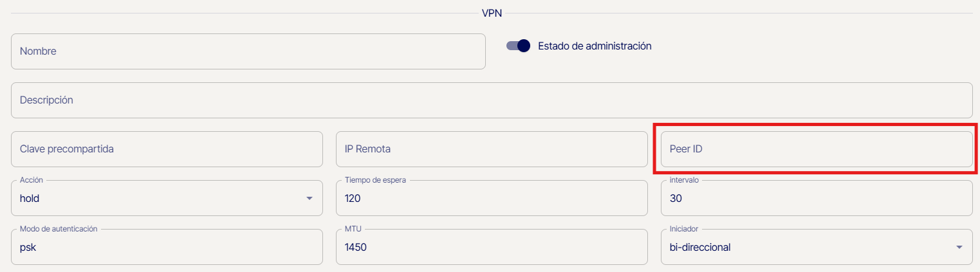The width and height of the screenshot is (980, 272).
Task: Select the Clave precompartida field
Action: click(x=167, y=149)
